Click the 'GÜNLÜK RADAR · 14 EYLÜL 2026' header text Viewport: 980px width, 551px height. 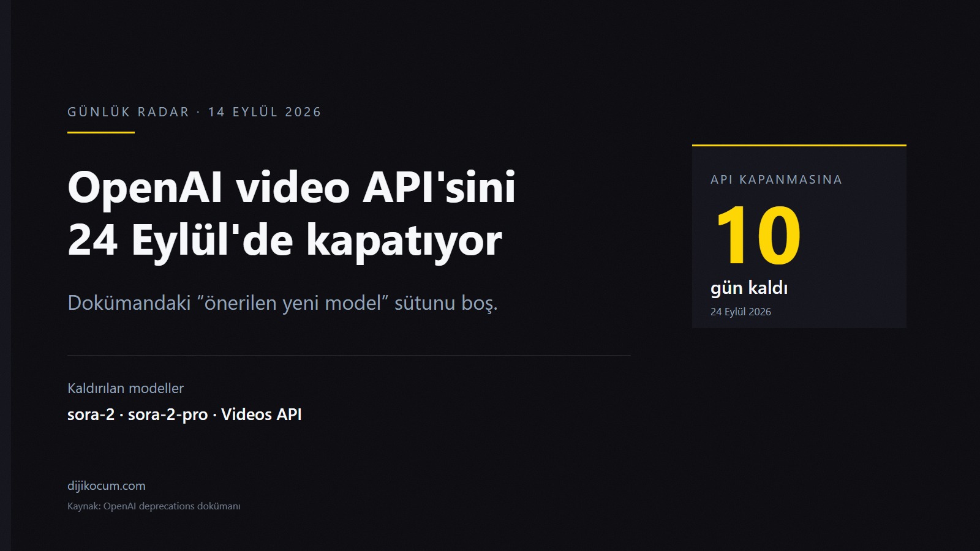pyautogui.click(x=194, y=112)
